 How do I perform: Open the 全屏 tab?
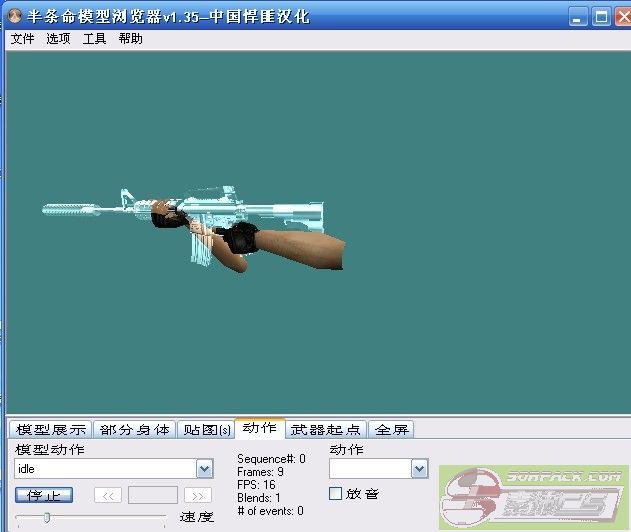[391, 429]
